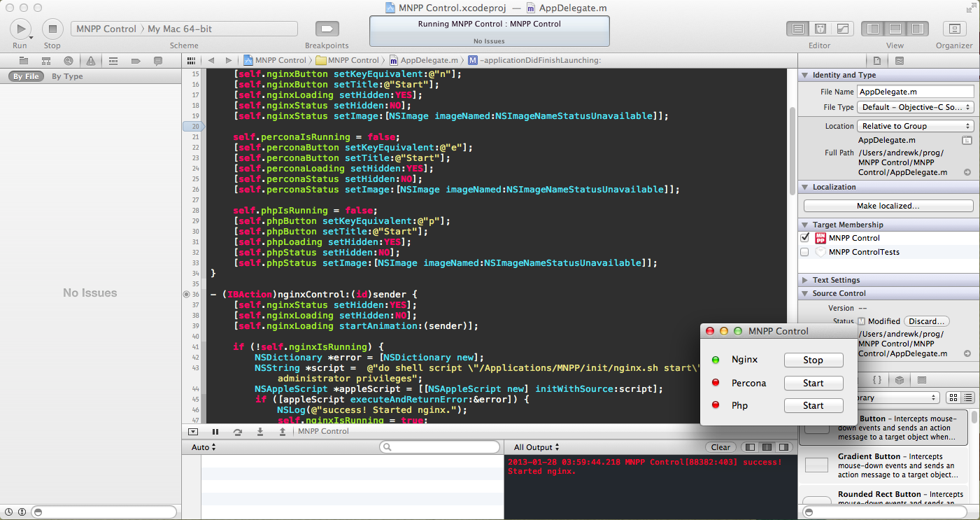Switch to the File inspector tab

click(x=878, y=61)
